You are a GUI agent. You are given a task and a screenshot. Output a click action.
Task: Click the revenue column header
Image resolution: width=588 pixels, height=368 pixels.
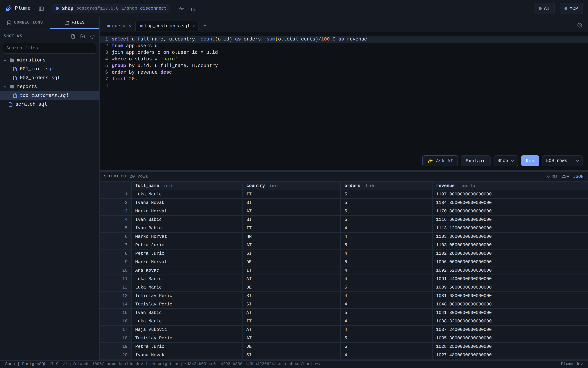click(x=510, y=186)
